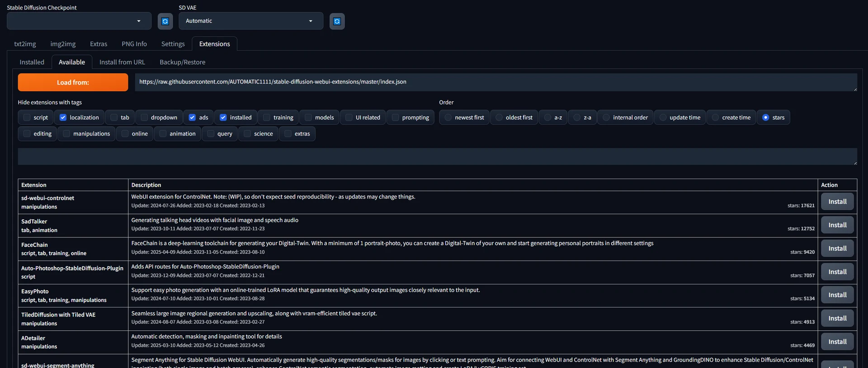Click the Description column header
Image resolution: width=868 pixels, height=368 pixels.
[x=146, y=185]
